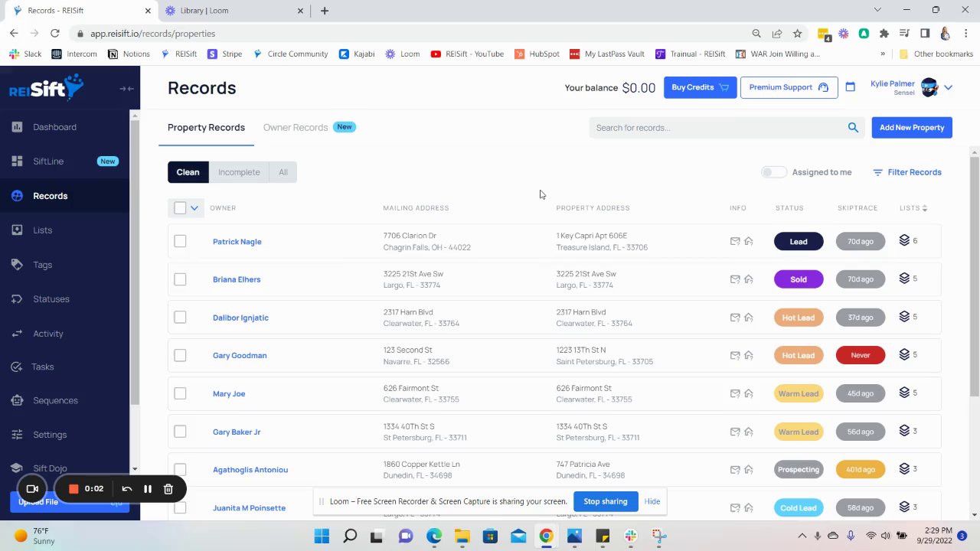Expand the select-all dropdown arrow

[x=194, y=208]
